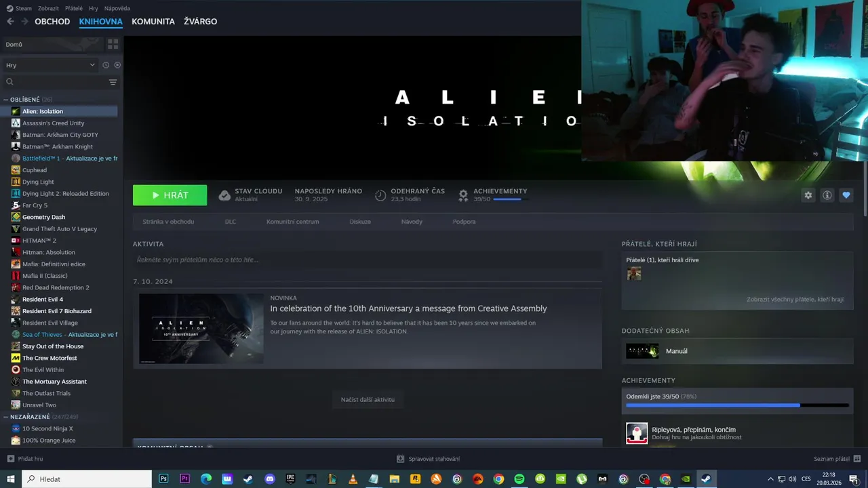
Task: Open Stránka v obchodě link
Action: pyautogui.click(x=168, y=222)
